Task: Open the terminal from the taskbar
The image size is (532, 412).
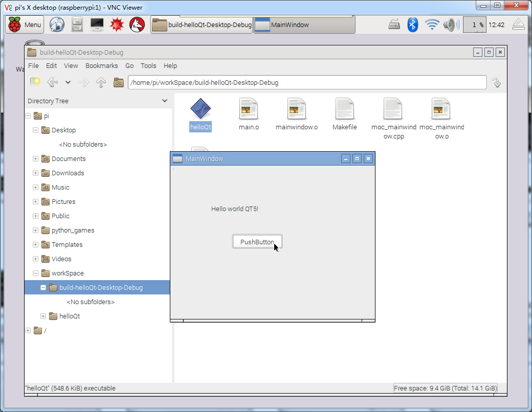Action: (x=97, y=25)
